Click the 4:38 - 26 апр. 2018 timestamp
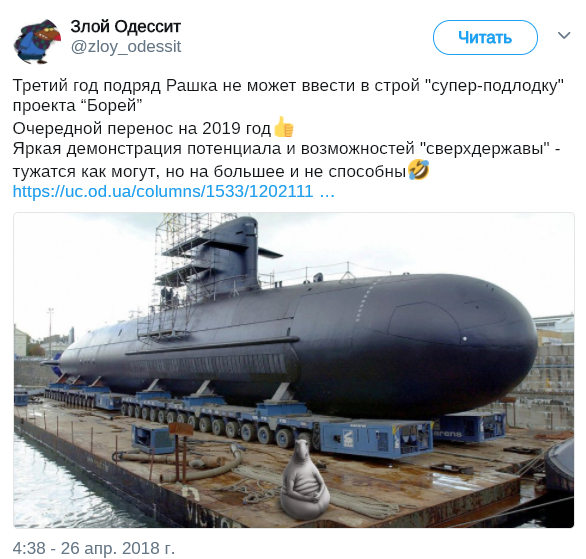586x559 pixels. coord(94,548)
